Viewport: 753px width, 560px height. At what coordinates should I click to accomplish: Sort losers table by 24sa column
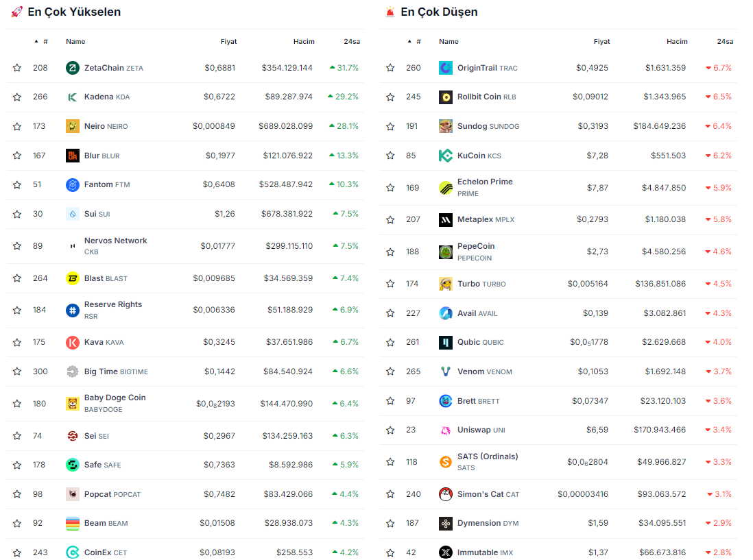coord(725,42)
